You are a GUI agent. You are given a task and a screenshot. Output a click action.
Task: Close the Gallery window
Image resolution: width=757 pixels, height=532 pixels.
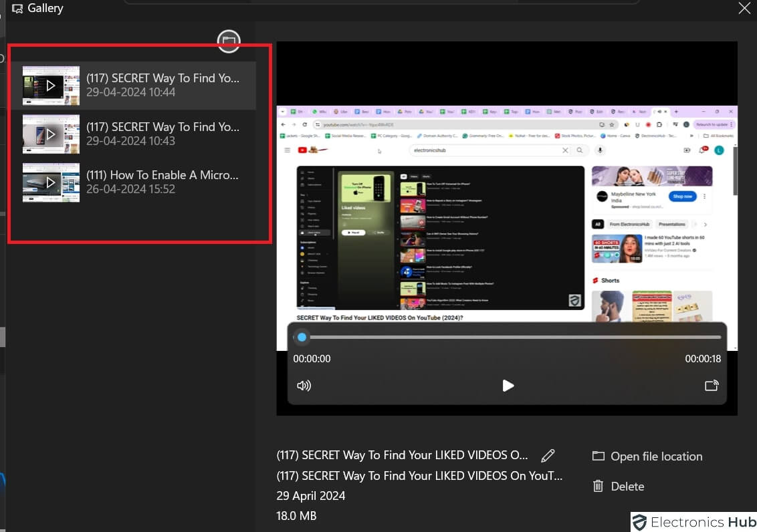click(x=744, y=8)
